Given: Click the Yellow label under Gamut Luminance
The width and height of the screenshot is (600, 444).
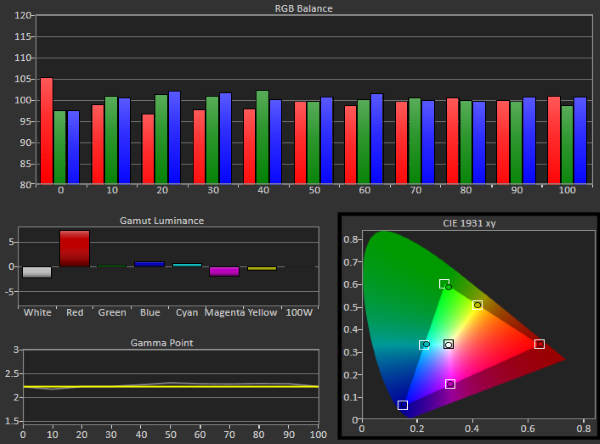Looking at the screenshot, I should pyautogui.click(x=262, y=312).
